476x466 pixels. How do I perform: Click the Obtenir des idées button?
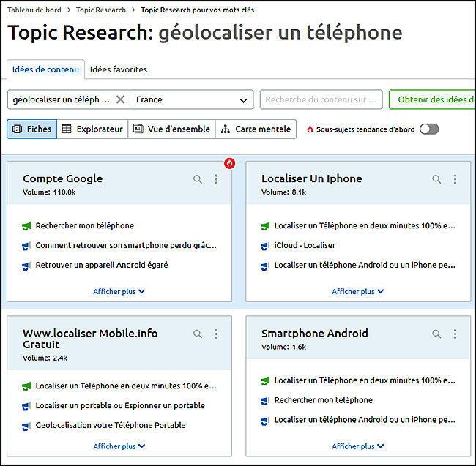click(431, 99)
